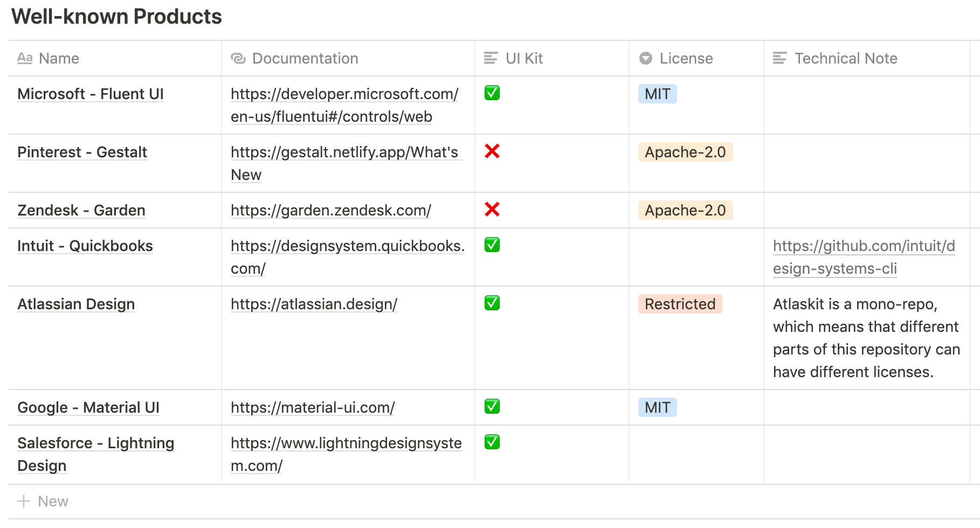Select the Apache-2.0 tag in Pinterest row
980x528 pixels.
pyautogui.click(x=685, y=152)
